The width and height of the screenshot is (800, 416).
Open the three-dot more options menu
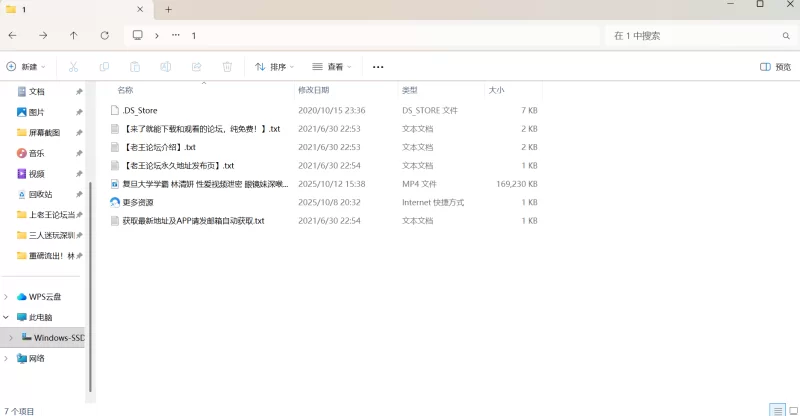click(378, 67)
